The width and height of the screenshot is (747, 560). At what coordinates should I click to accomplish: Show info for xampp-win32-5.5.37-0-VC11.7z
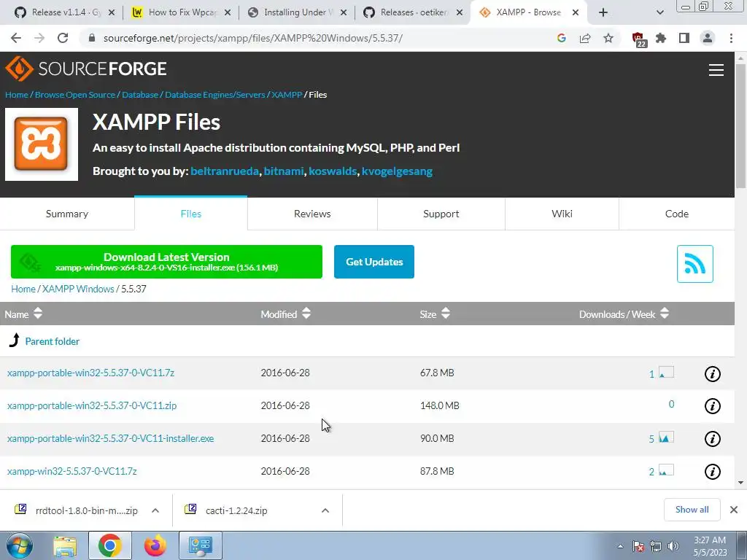[712, 472]
